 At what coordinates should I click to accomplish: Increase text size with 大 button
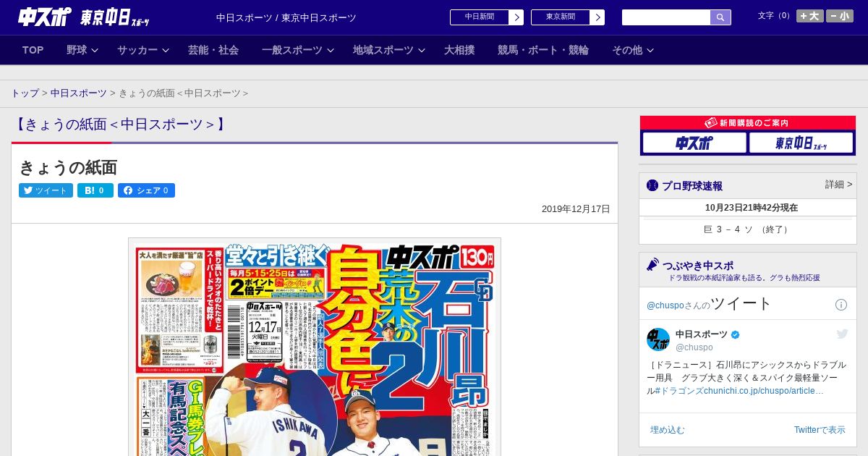point(809,16)
